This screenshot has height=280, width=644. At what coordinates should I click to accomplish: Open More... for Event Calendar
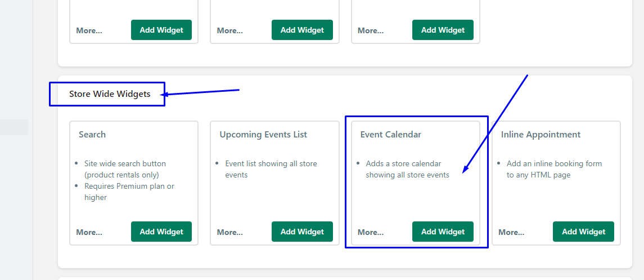click(371, 232)
